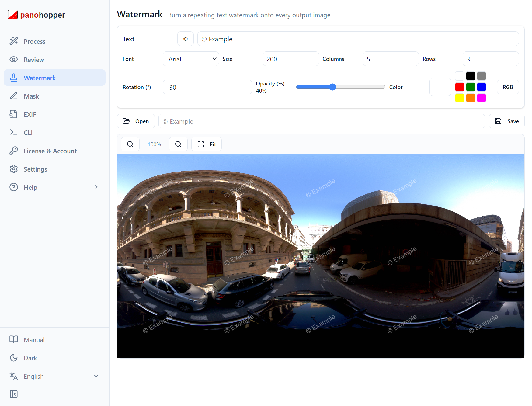Collapse the sidebar with bottom panel icon

14,394
